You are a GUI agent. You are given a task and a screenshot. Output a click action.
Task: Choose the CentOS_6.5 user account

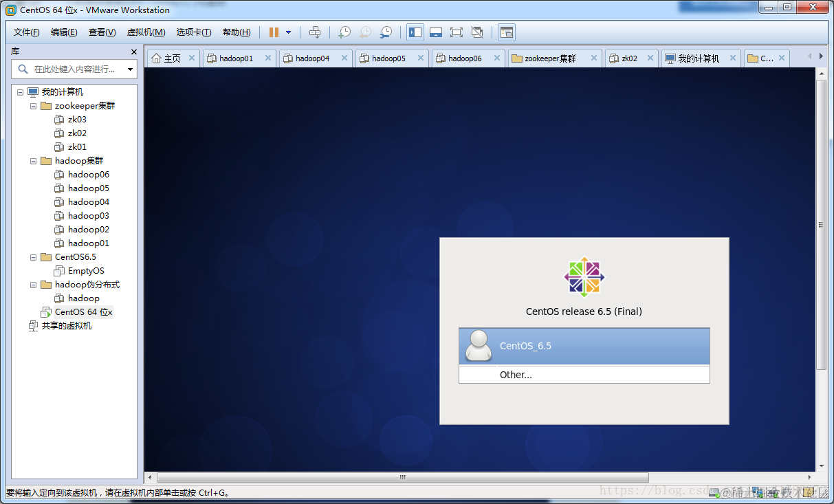pyautogui.click(x=584, y=346)
